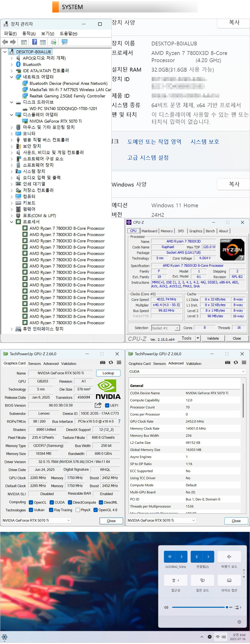Click the BIOS export share icon
The height and width of the screenshot is (644, 250).
pos(98,405)
